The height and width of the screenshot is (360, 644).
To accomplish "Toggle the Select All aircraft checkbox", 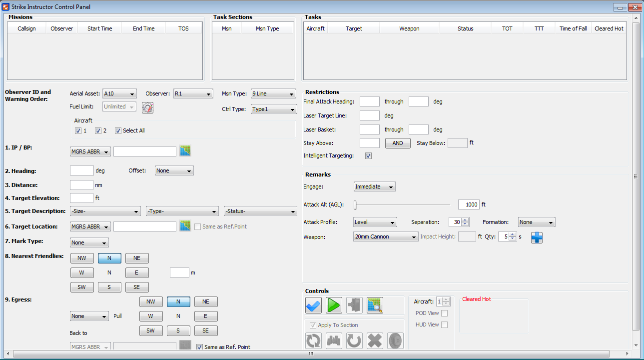I will coord(118,131).
